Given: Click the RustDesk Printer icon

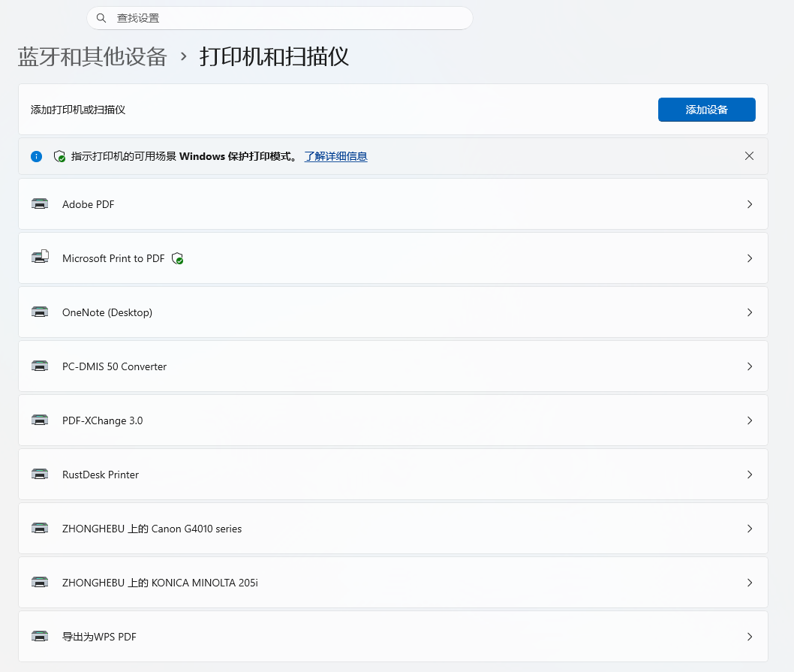Looking at the screenshot, I should click(40, 474).
